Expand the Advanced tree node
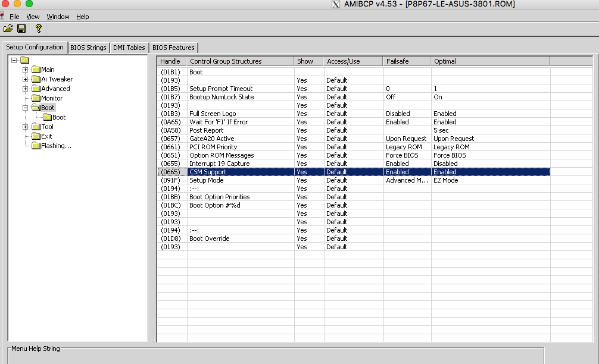The height and width of the screenshot is (364, 599). pos(26,89)
